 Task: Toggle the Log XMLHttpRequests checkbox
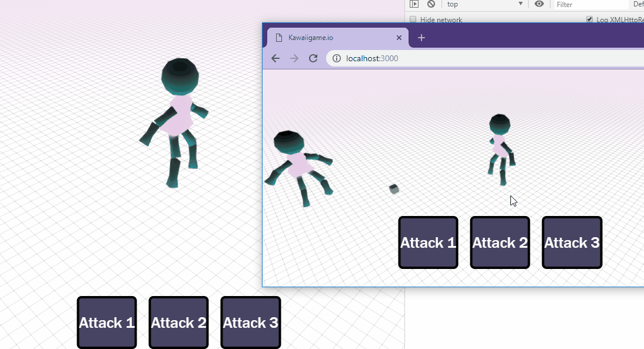[590, 19]
